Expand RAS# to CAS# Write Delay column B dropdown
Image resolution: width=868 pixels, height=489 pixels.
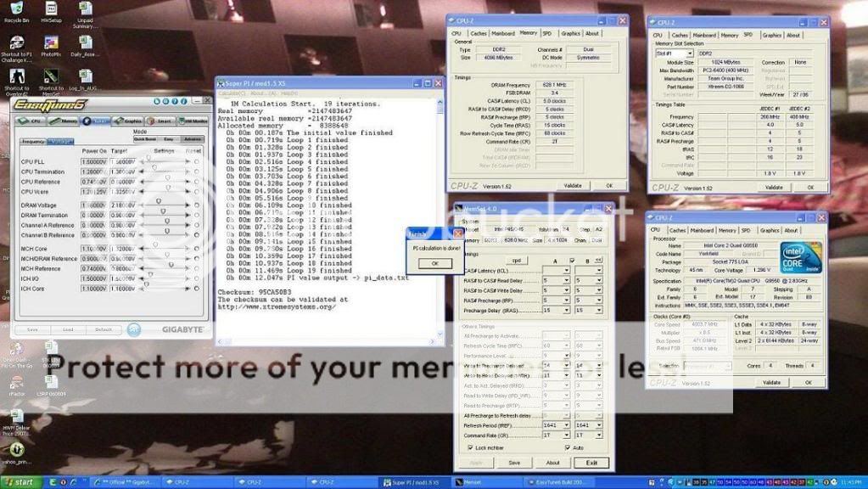point(598,290)
